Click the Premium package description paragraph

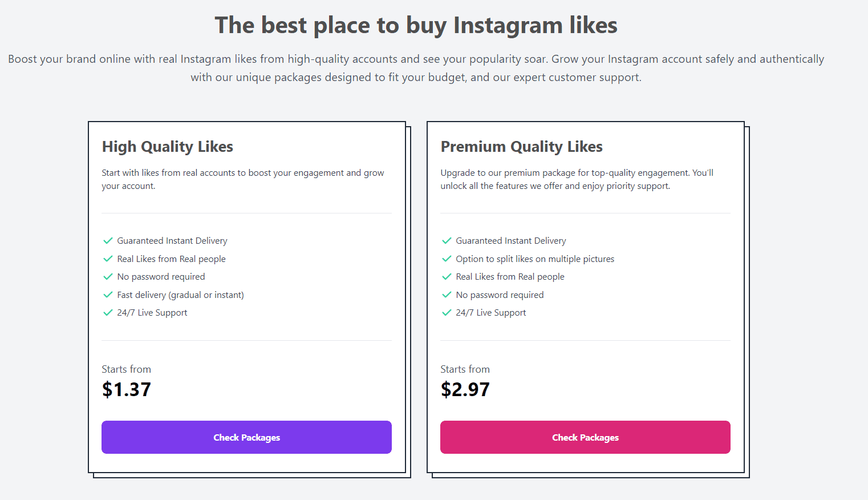pos(577,179)
